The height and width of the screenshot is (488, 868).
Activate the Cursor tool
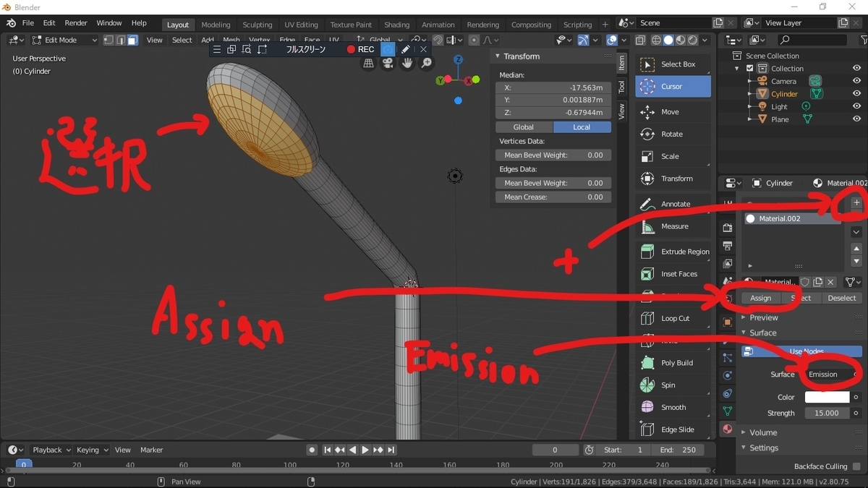pos(673,87)
